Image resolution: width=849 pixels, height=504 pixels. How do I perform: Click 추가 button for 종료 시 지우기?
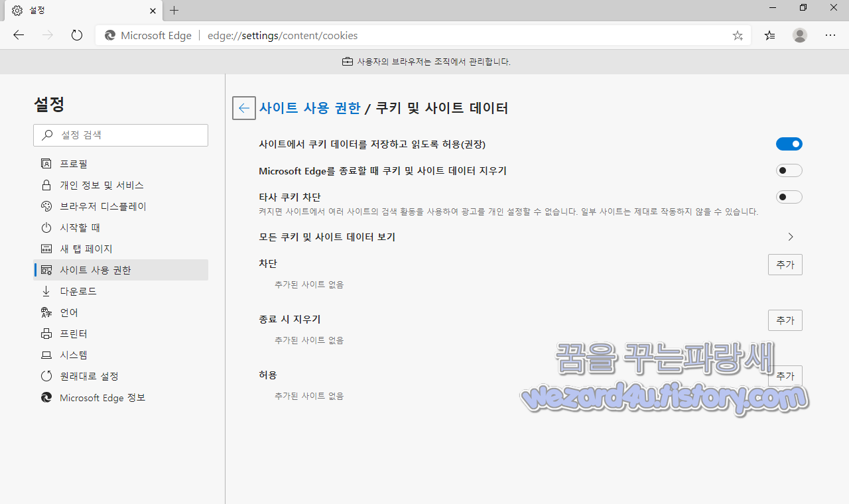pos(785,320)
